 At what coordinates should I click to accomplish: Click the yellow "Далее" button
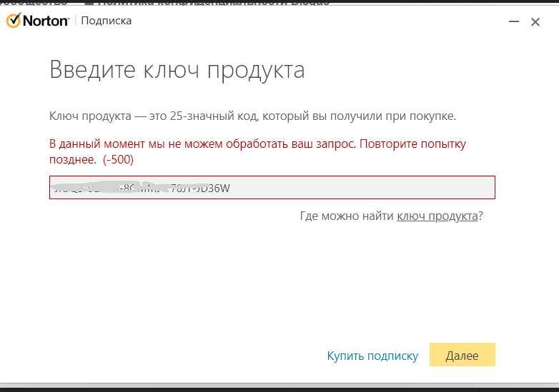pyautogui.click(x=462, y=355)
